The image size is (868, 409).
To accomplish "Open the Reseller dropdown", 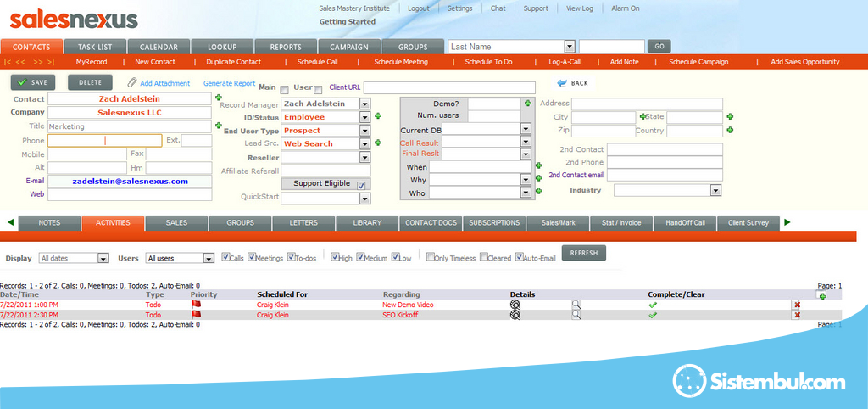I will pos(364,157).
